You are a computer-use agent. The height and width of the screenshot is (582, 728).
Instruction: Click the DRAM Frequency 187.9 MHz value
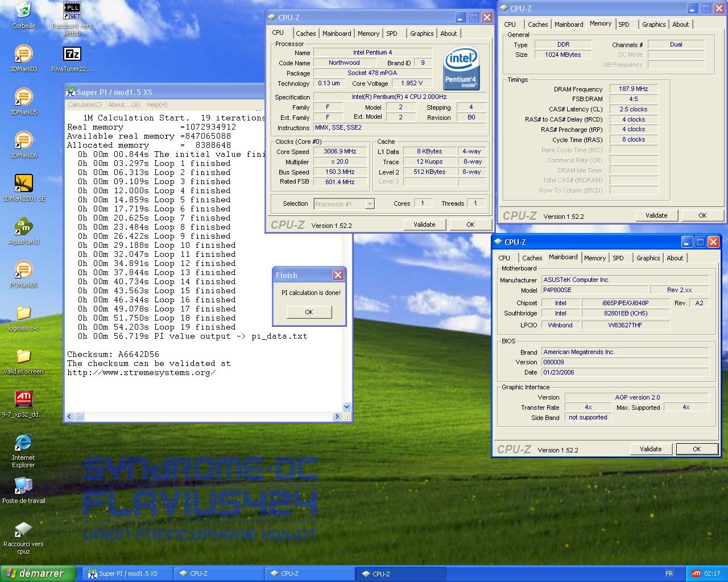(x=634, y=89)
